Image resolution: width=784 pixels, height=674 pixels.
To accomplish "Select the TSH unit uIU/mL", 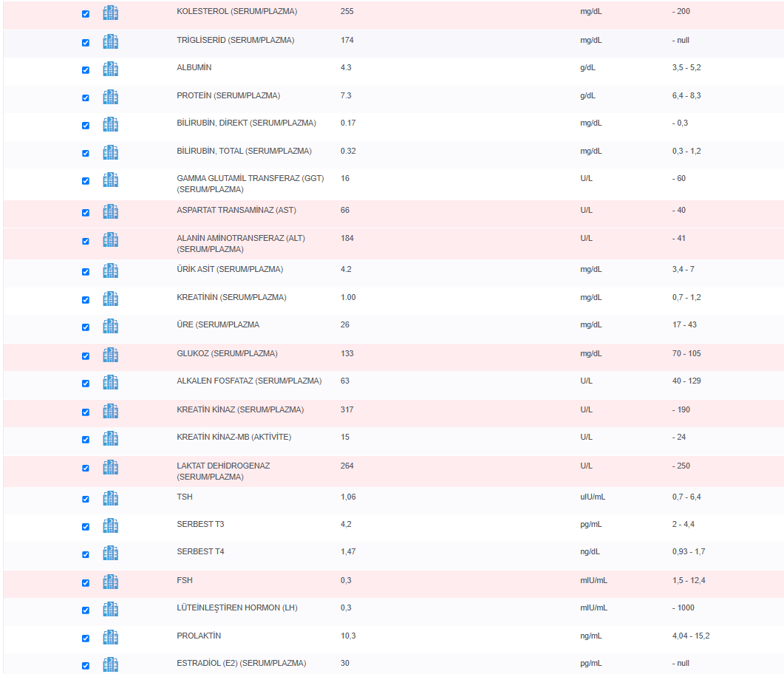I will (x=593, y=497).
